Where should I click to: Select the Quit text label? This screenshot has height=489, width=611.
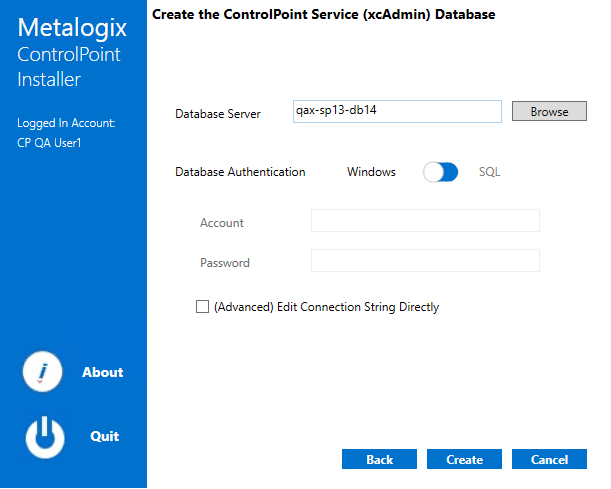[104, 436]
